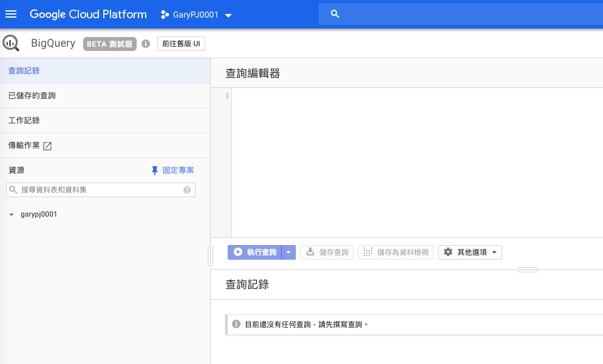Screen dimensions: 603x364
Task: Click inside the query editor text area
Action: click(417, 163)
